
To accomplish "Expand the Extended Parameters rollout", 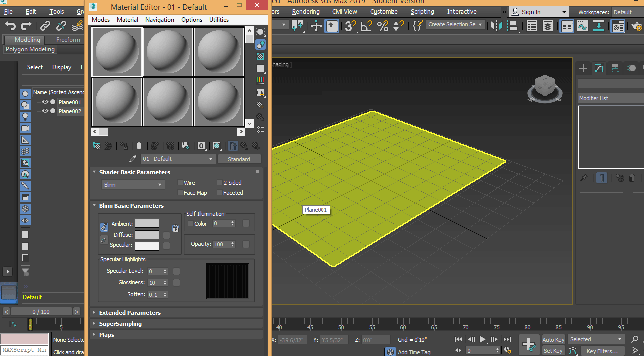I will [x=130, y=313].
